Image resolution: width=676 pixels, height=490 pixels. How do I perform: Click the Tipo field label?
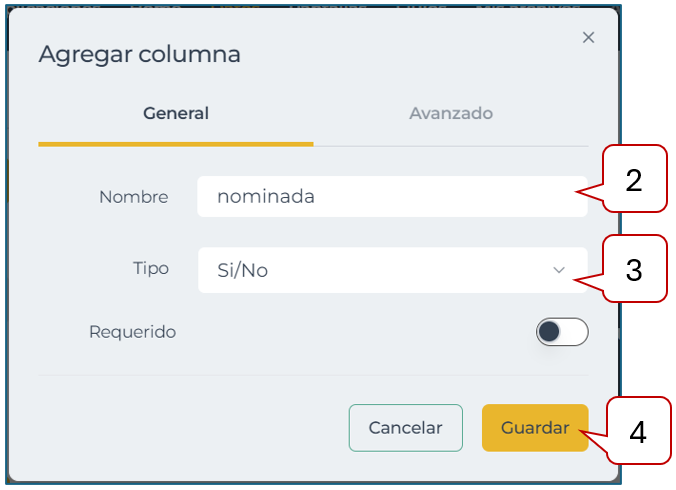(x=151, y=269)
